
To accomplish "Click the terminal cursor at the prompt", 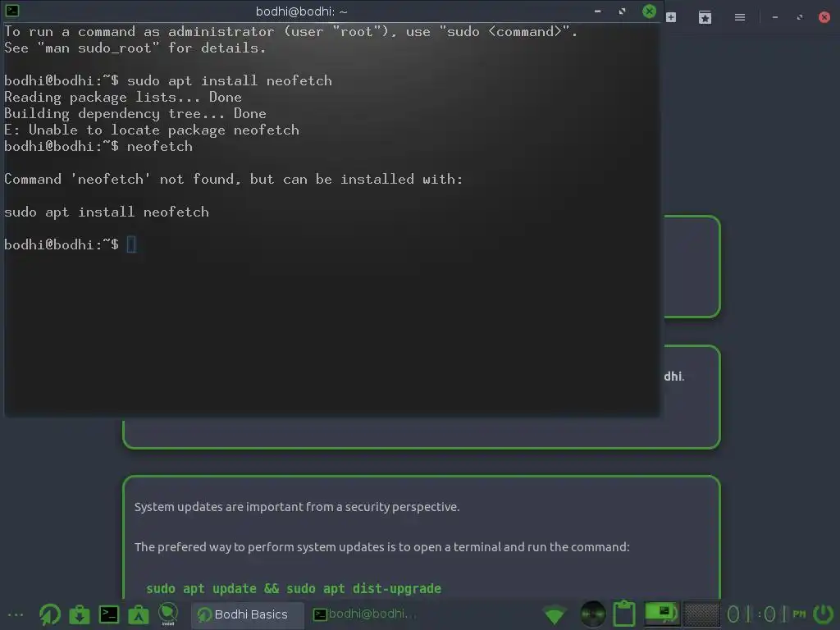I will coord(131,244).
